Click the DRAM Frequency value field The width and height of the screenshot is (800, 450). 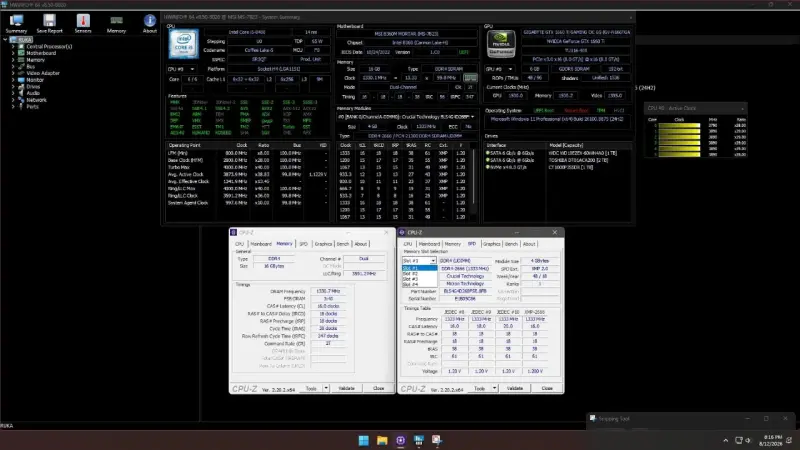tap(328, 291)
